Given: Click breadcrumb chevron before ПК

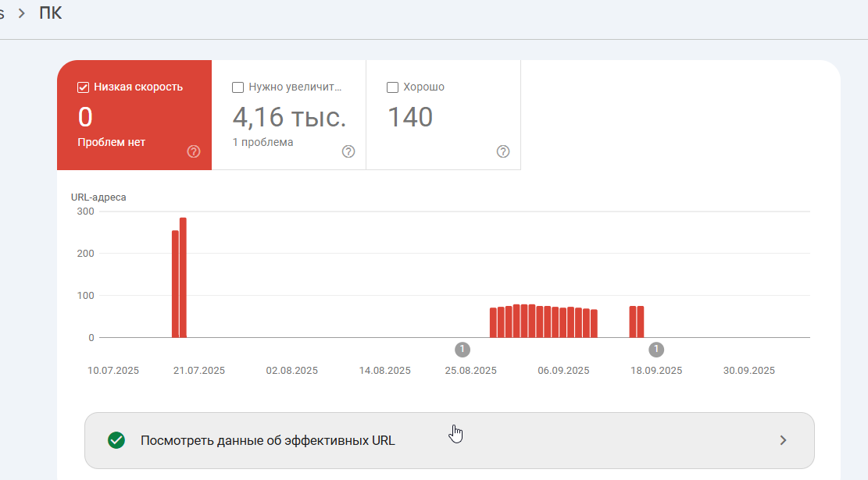Looking at the screenshot, I should [22, 13].
